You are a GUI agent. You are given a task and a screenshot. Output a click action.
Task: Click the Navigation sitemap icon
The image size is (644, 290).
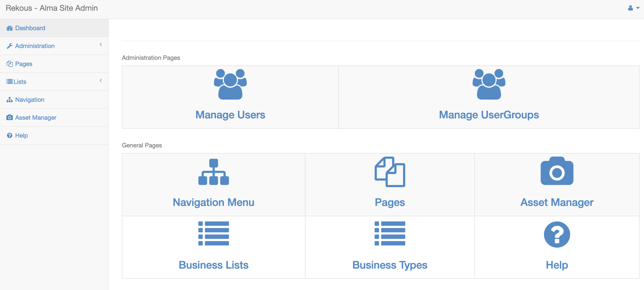click(x=9, y=100)
